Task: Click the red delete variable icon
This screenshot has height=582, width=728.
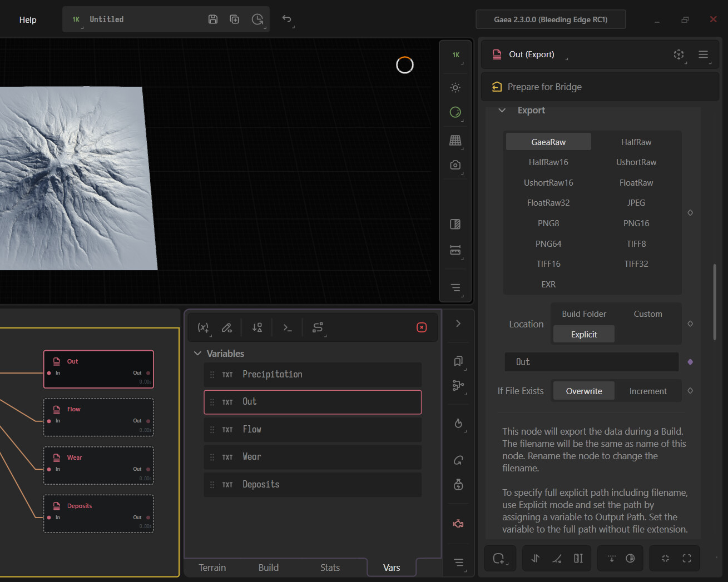Action: coord(422,327)
